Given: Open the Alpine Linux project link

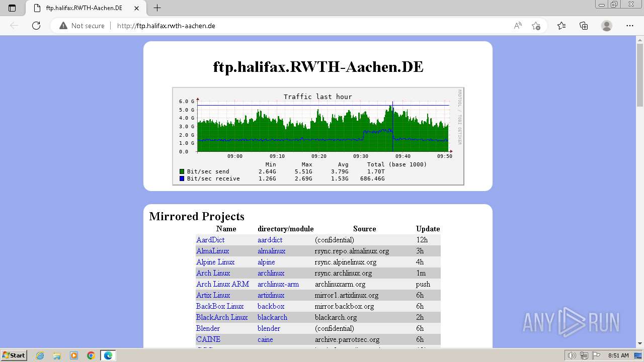Looking at the screenshot, I should (215, 262).
